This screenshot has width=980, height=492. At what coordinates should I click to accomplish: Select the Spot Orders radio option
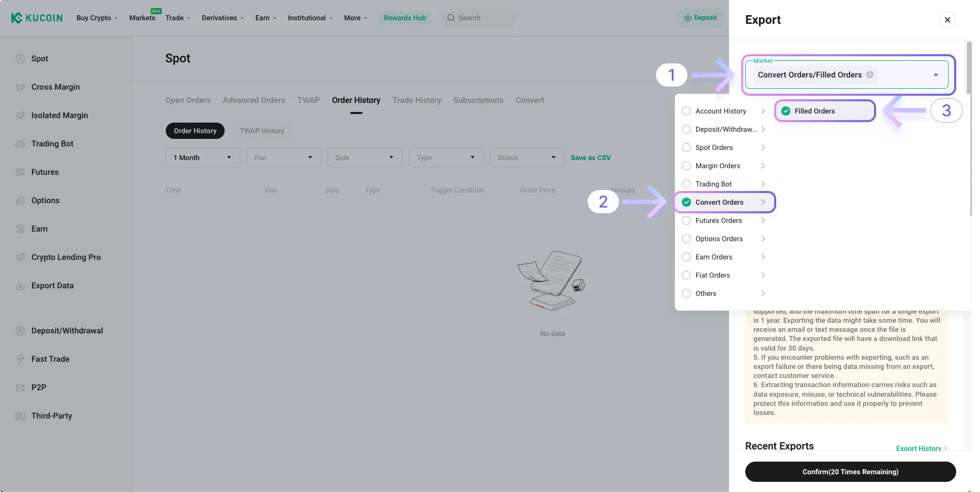click(686, 147)
